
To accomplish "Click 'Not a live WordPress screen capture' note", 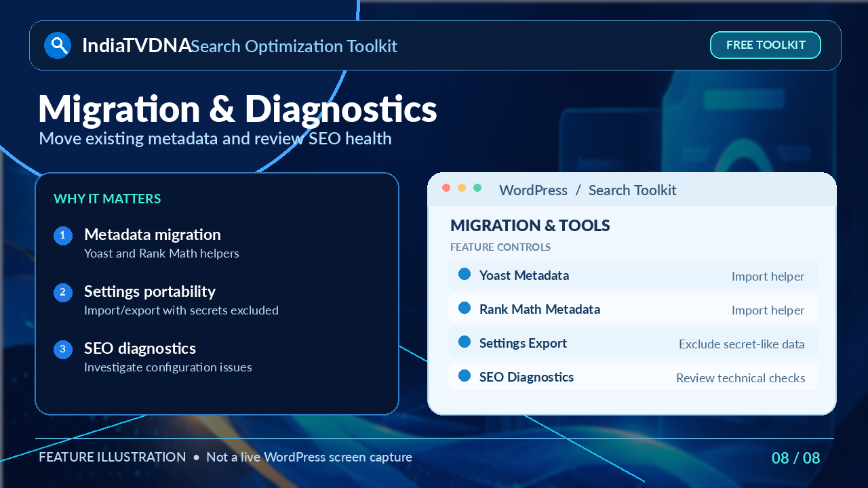I will pos(309,457).
